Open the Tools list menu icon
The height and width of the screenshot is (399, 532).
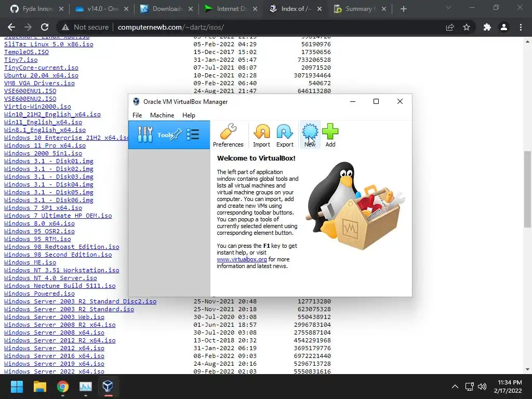click(x=193, y=135)
